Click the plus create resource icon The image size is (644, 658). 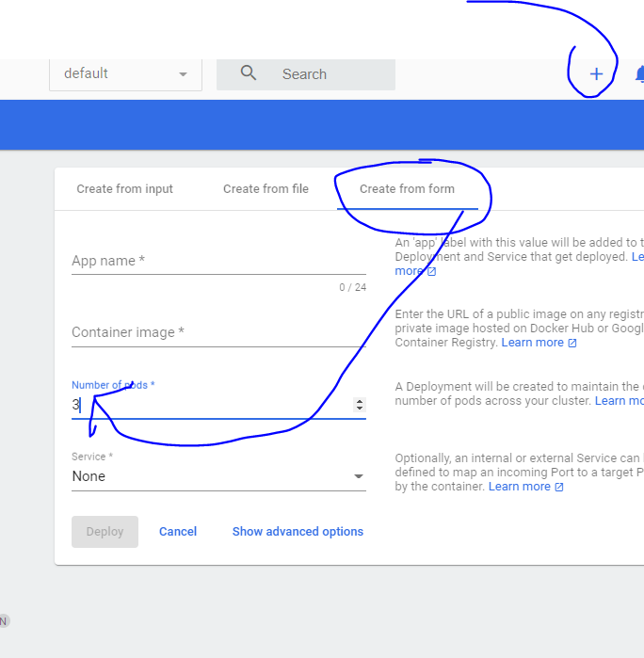pos(596,74)
